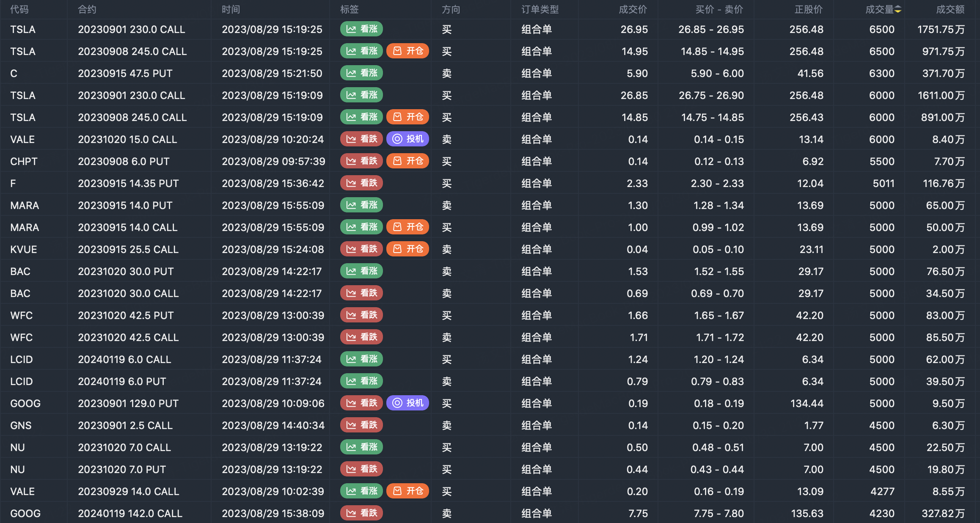980x523 pixels.
Task: Click the 成交量 sort arrow icon
Action: click(x=898, y=10)
